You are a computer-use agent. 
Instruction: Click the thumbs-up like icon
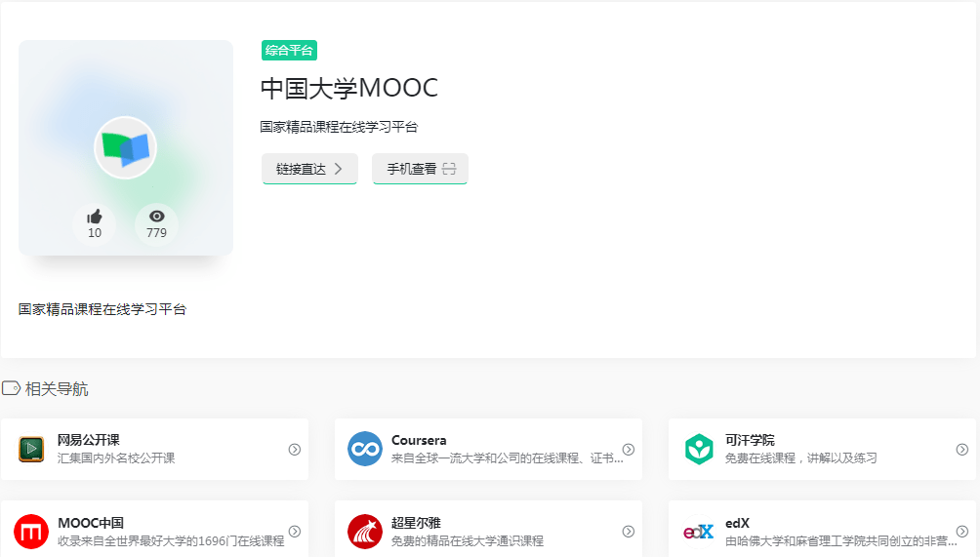coord(95,217)
